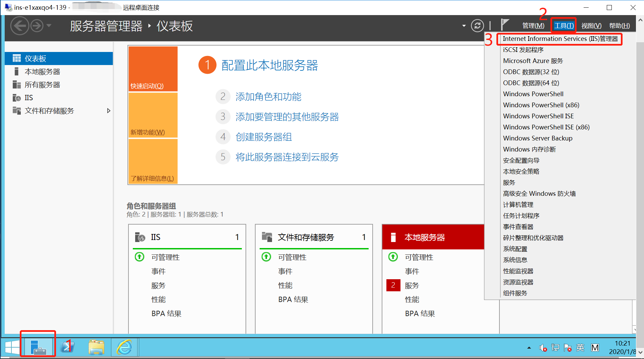Open 安全配置向导
644x359 pixels.
pos(521,161)
